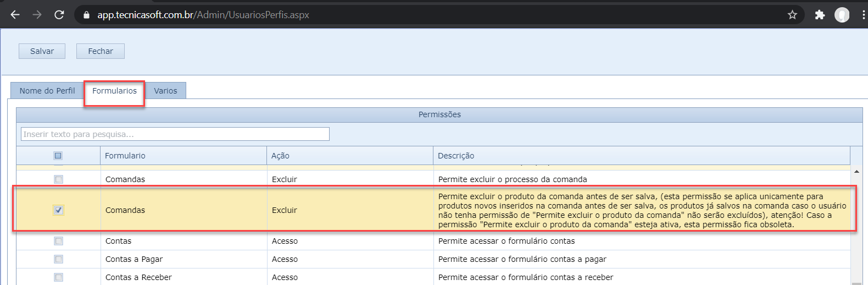Image resolution: width=868 pixels, height=285 pixels.
Task: Click the Permissões panel title
Action: pyautogui.click(x=439, y=114)
